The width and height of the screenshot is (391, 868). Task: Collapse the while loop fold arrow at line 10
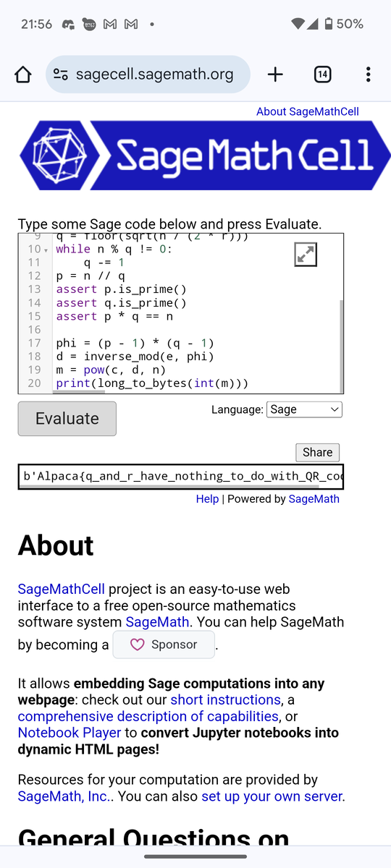[46, 250]
